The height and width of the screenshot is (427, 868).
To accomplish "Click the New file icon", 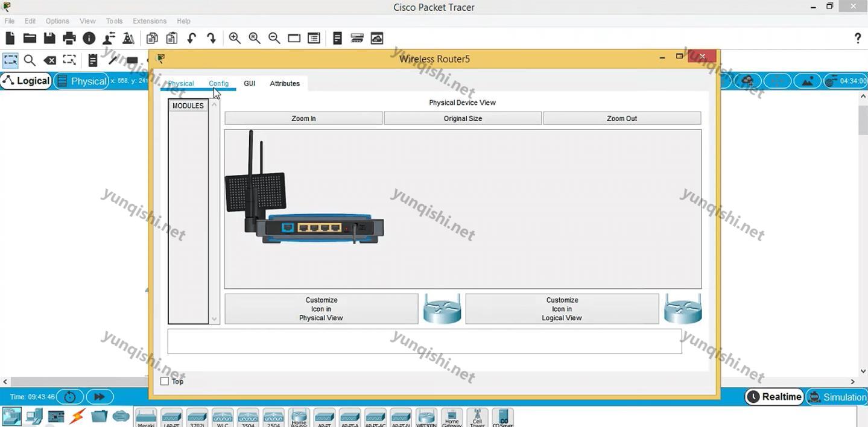I will pos(10,38).
